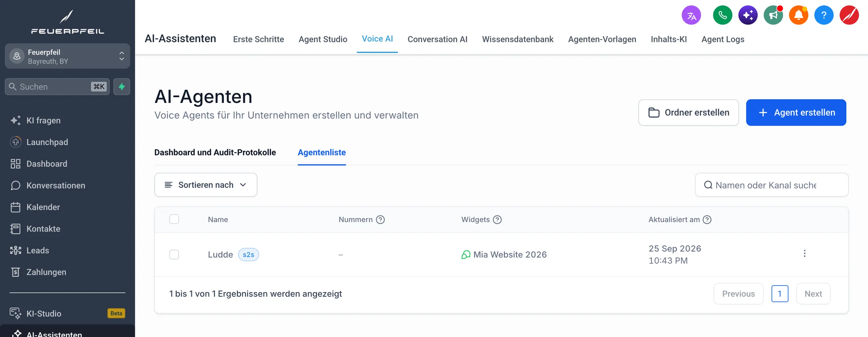Click the Nummern help info icon
Image resolution: width=868 pixels, height=337 pixels.
(380, 220)
